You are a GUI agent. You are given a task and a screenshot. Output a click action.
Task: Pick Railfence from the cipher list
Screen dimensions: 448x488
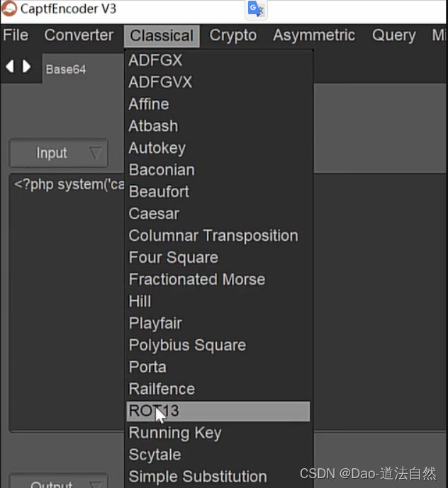pyautogui.click(x=218, y=389)
